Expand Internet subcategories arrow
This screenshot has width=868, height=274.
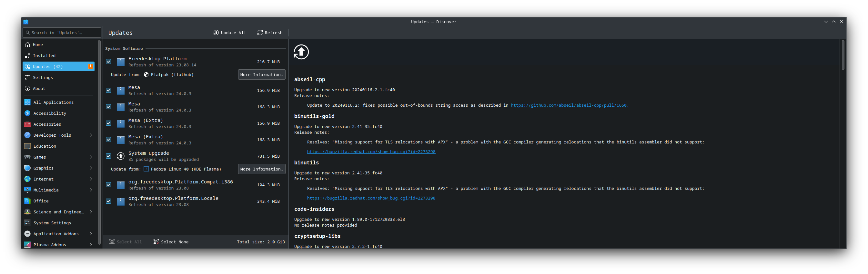pos(91,179)
